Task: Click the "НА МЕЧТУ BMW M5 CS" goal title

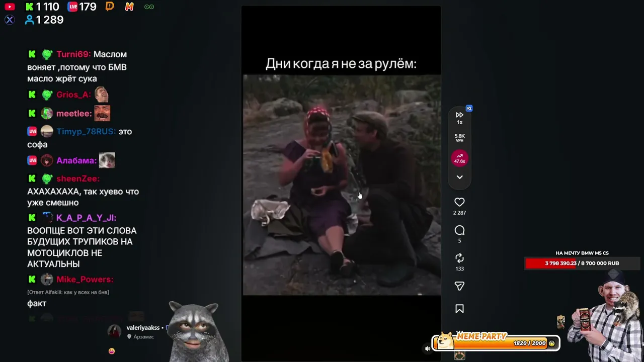Action: pos(582,253)
